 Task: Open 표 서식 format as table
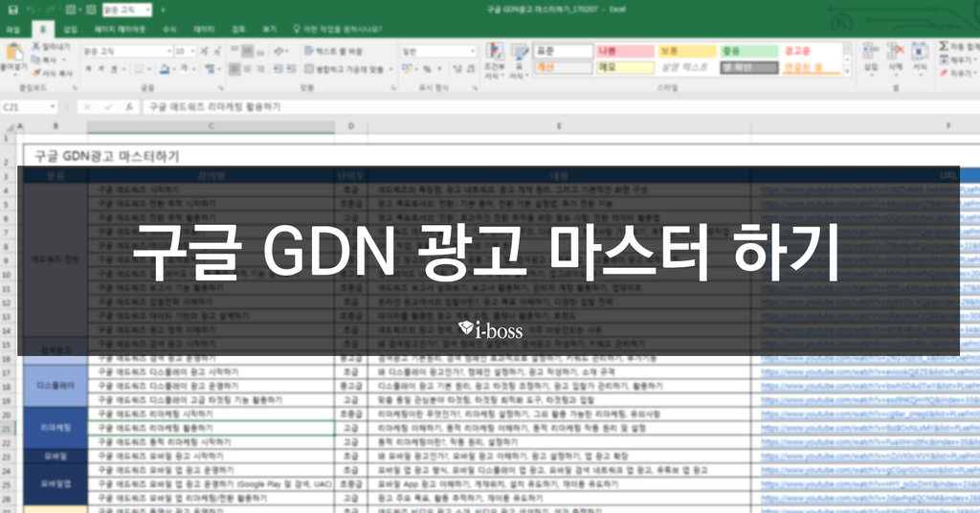(519, 61)
